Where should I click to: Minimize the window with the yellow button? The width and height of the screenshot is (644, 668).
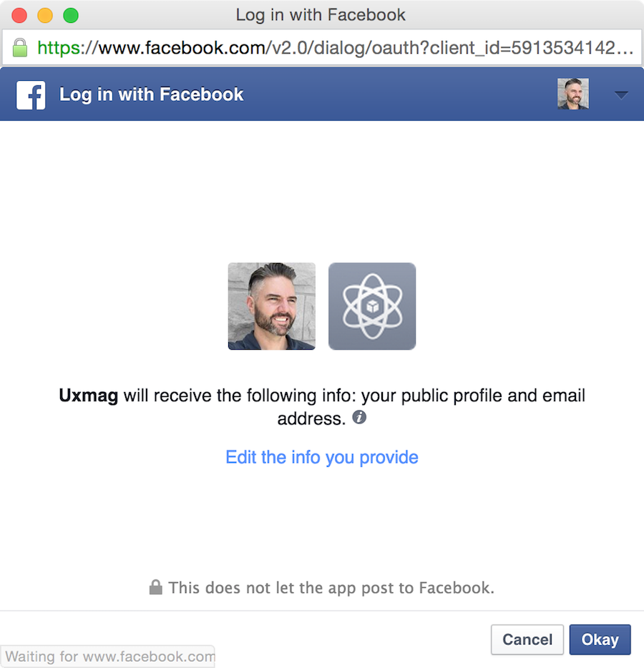point(45,15)
